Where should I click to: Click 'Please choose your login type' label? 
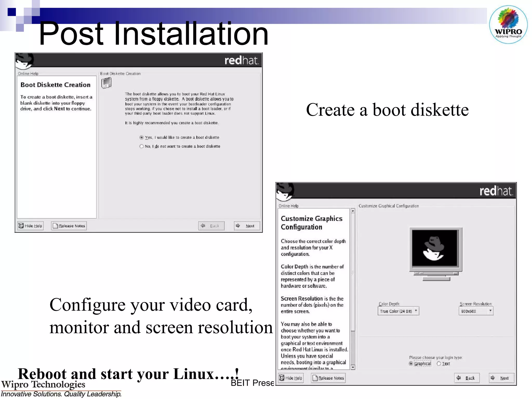click(436, 357)
